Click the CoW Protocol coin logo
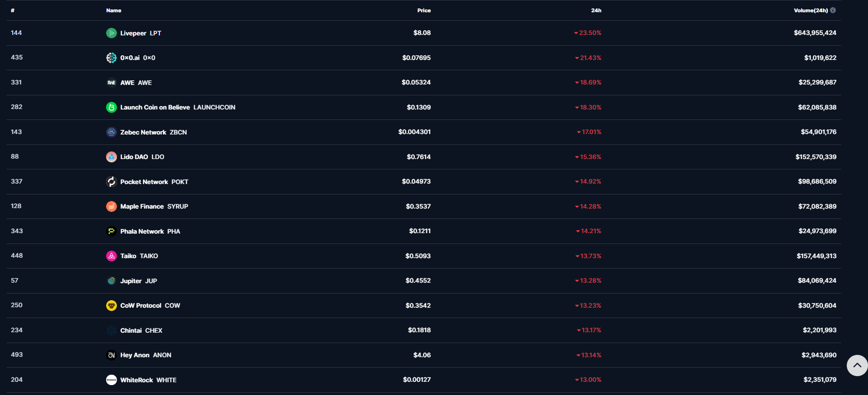Screen dimensions: 868x395 111,305
